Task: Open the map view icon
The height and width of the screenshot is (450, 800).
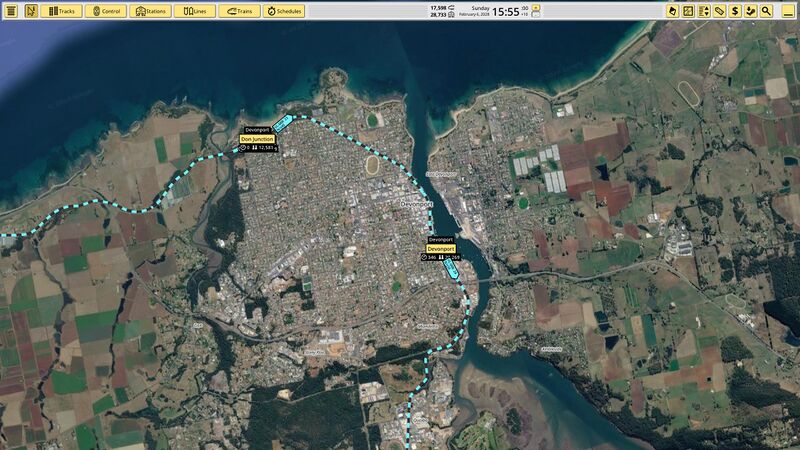Action: (x=688, y=11)
